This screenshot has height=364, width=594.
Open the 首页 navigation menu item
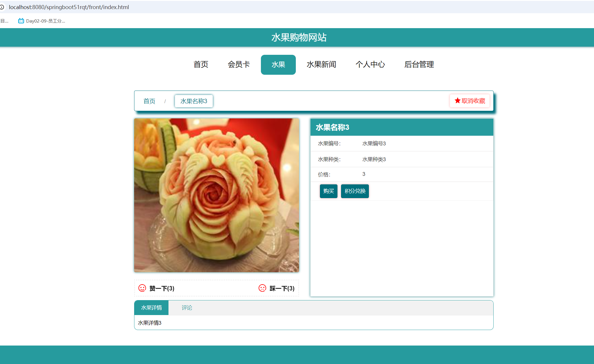(201, 64)
